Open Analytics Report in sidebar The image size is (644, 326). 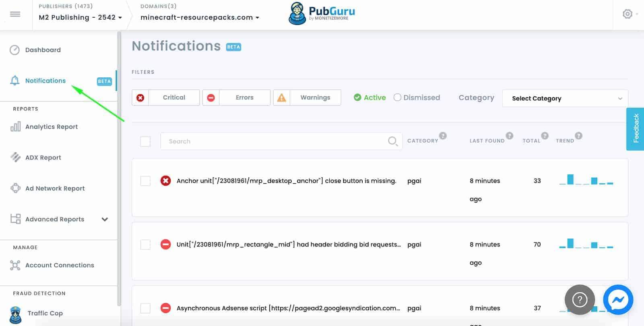(52, 127)
